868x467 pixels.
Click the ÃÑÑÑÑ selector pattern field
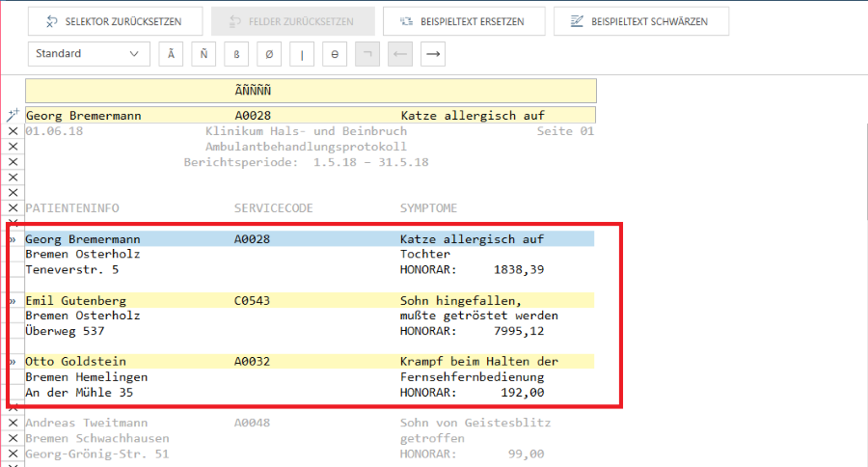click(x=311, y=91)
